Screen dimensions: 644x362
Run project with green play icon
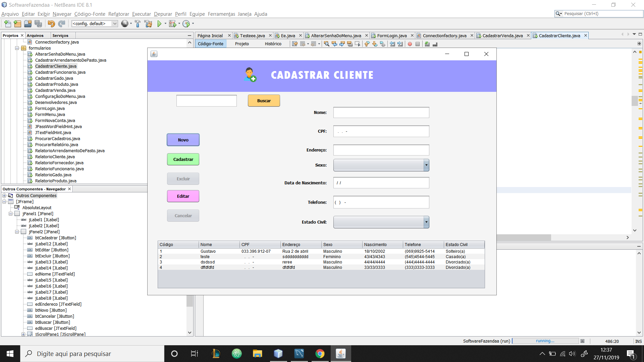(x=160, y=24)
